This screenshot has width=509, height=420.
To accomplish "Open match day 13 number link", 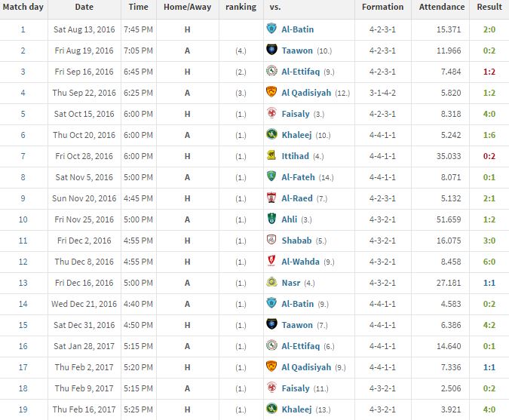I will [23, 283].
